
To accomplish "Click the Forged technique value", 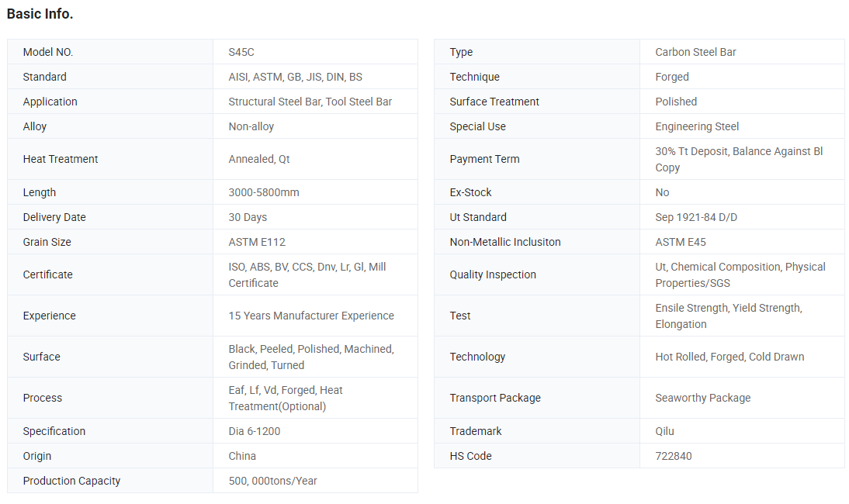I will coord(672,77).
